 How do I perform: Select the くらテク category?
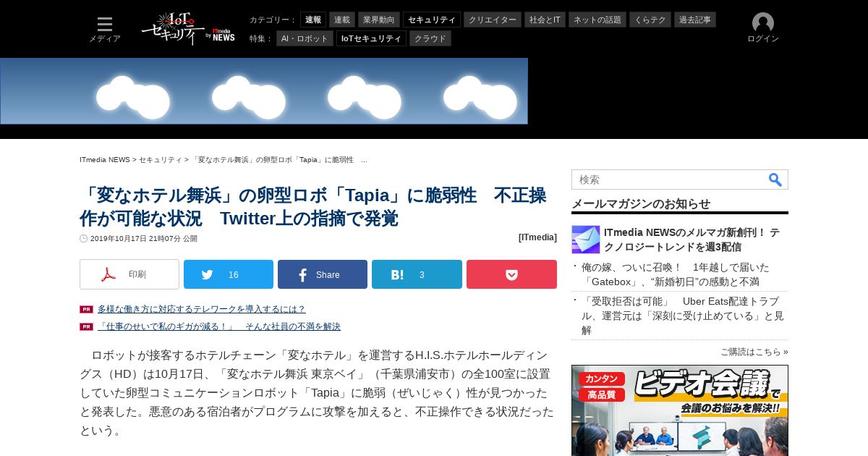[x=650, y=20]
